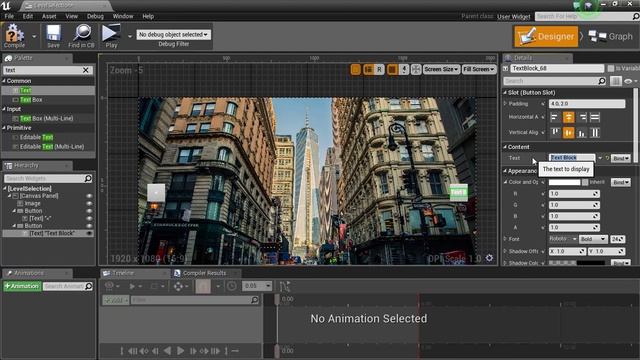
Task: Click the Details search magnifier icon
Action: 602,81
